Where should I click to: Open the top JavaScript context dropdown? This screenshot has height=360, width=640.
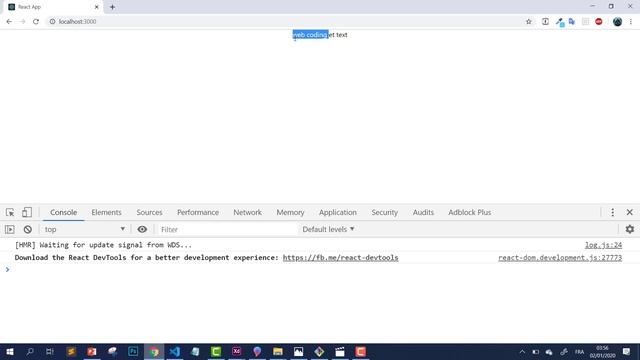coord(84,229)
